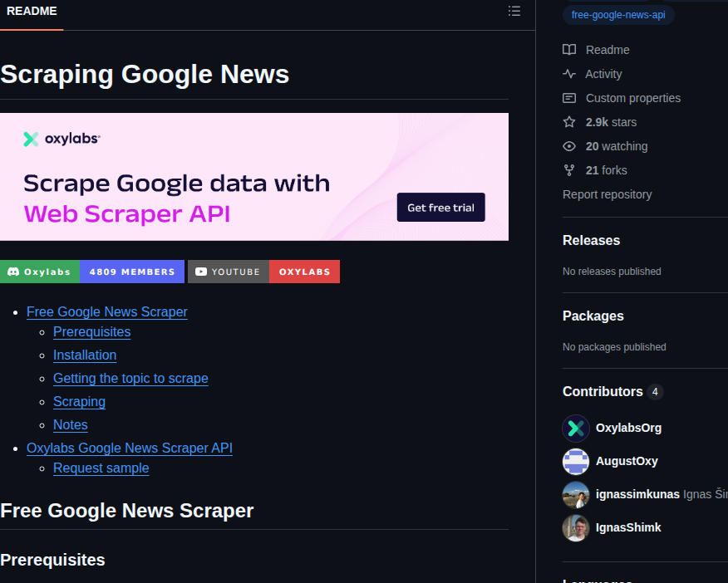Click the note icon beside Custom properties

(x=569, y=98)
